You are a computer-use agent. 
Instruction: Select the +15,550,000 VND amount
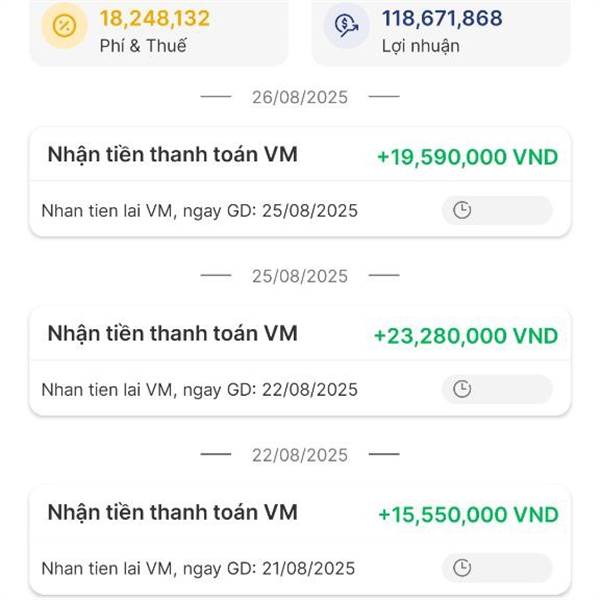click(468, 515)
